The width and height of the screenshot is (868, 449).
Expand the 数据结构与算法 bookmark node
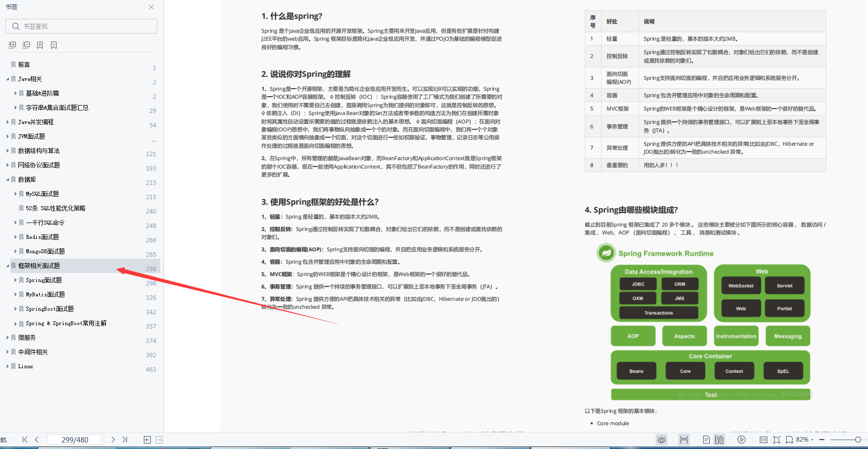7,151
